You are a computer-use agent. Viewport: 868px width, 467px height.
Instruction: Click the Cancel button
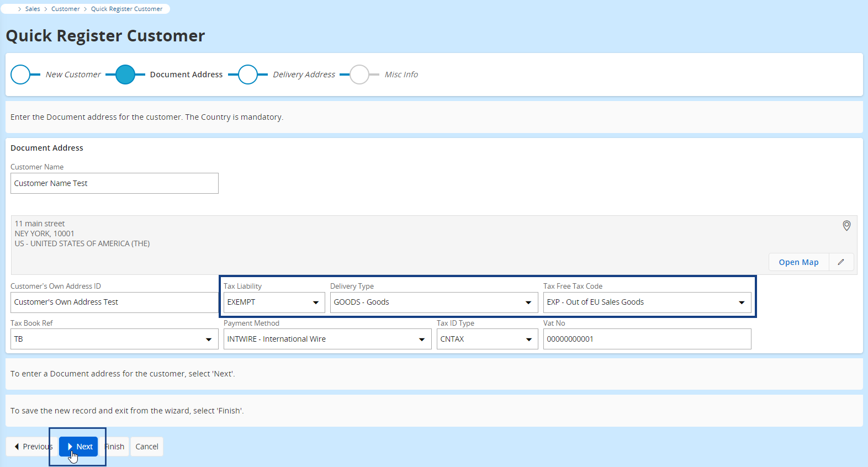[x=147, y=447]
